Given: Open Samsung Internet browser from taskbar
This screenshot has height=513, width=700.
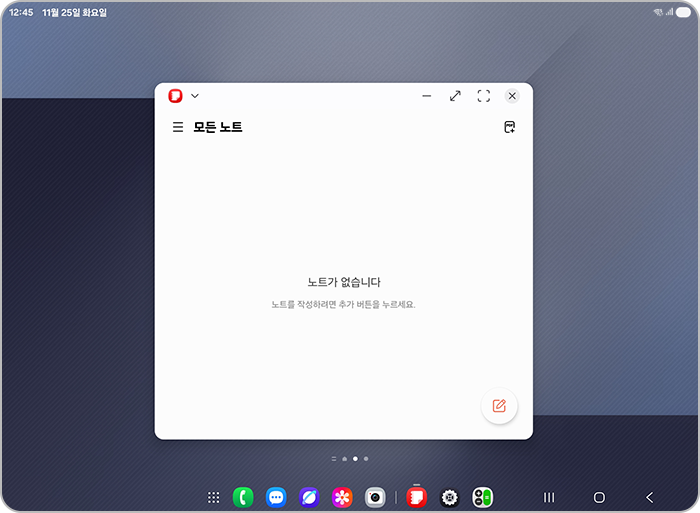Looking at the screenshot, I should (x=309, y=497).
